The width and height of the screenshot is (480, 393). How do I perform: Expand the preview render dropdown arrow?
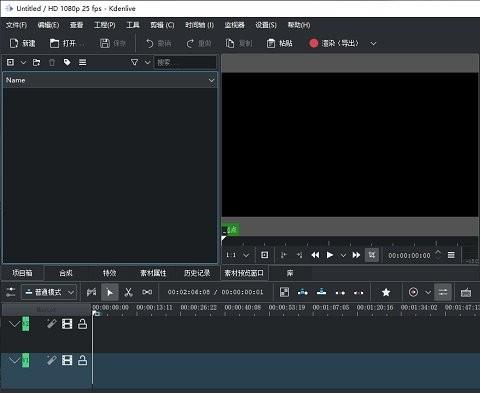coord(428,293)
